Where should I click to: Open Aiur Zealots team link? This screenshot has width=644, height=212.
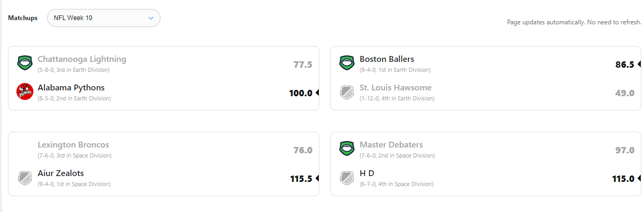tap(60, 173)
